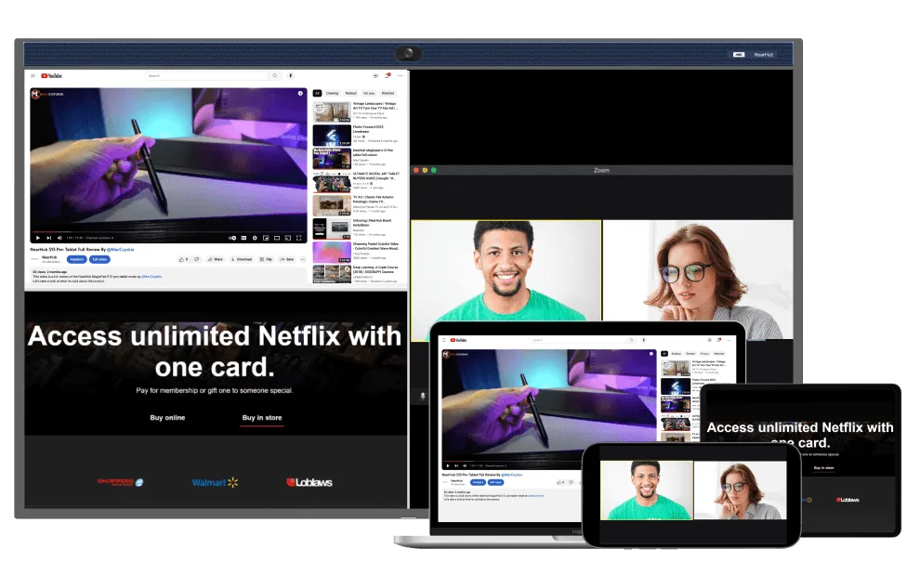This screenshot has height=588, width=920.
Task: Select 'Buy in store' on the tablet
Action: point(823,468)
